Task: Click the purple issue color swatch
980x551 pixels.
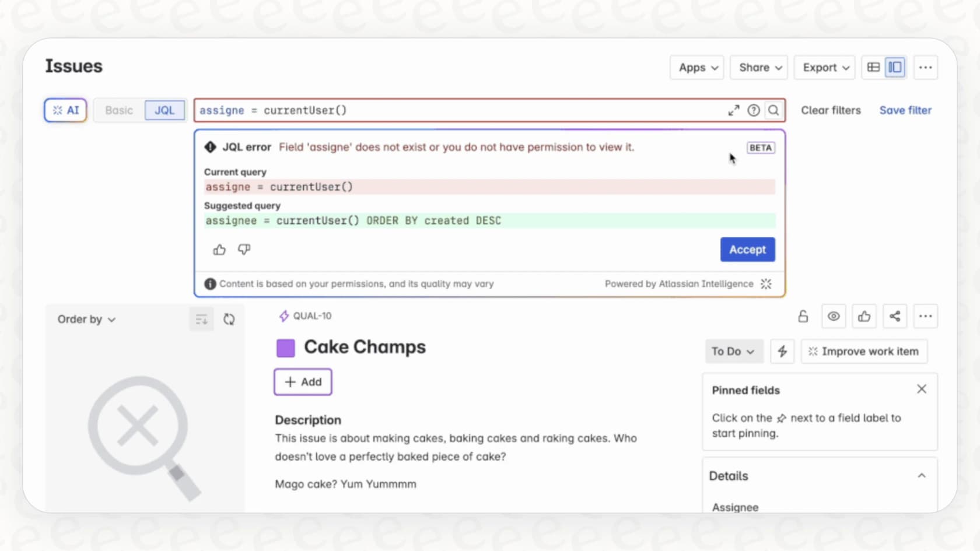Action: coord(285,348)
